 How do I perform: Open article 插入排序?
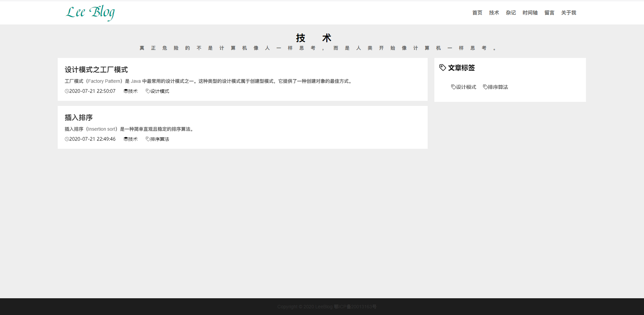click(78, 118)
